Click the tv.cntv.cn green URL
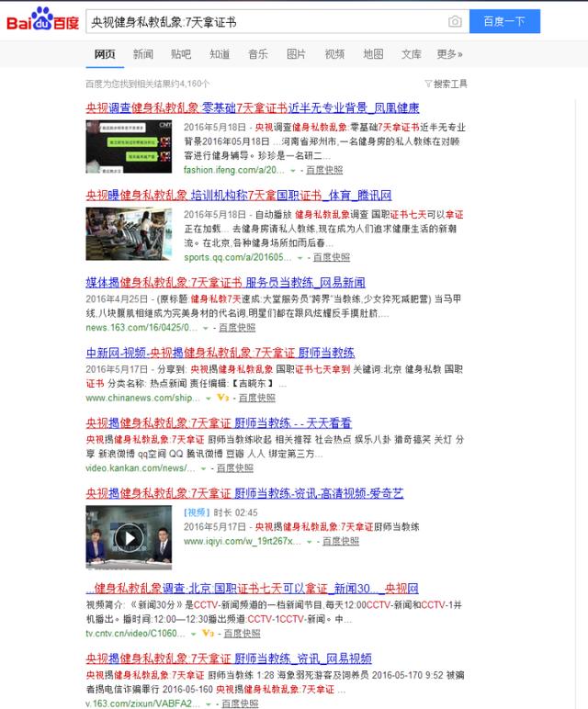 [x=136, y=633]
